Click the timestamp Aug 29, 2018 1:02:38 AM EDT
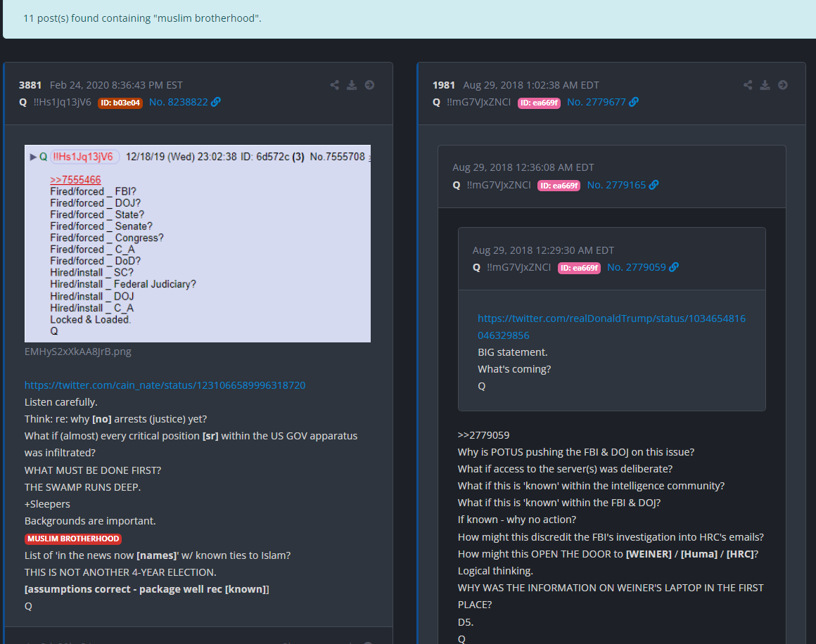 click(x=531, y=85)
